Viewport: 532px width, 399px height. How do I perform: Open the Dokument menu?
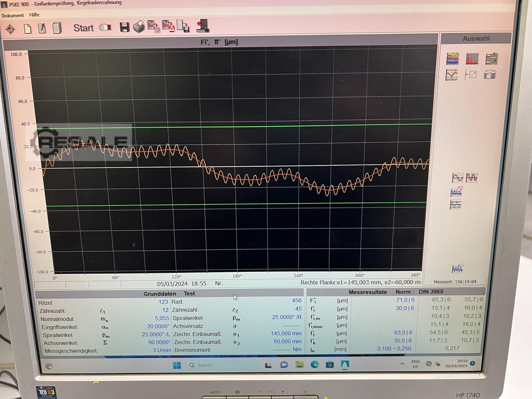12,16
